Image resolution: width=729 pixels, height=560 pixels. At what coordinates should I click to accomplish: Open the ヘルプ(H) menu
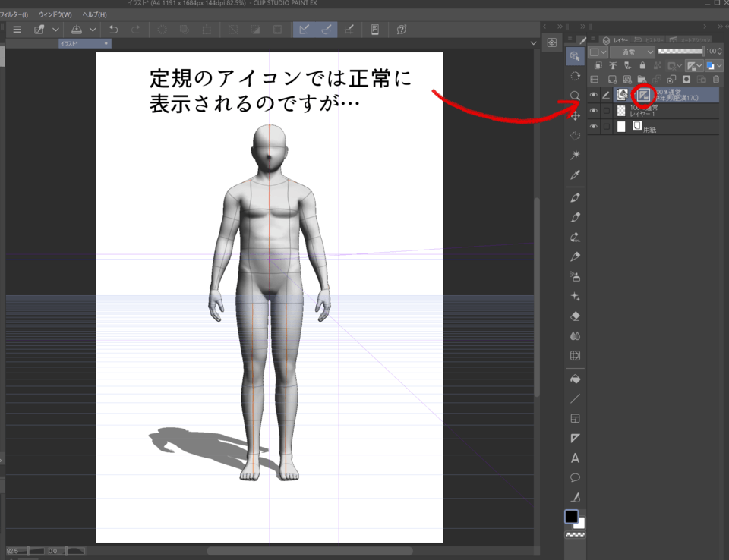pos(94,14)
